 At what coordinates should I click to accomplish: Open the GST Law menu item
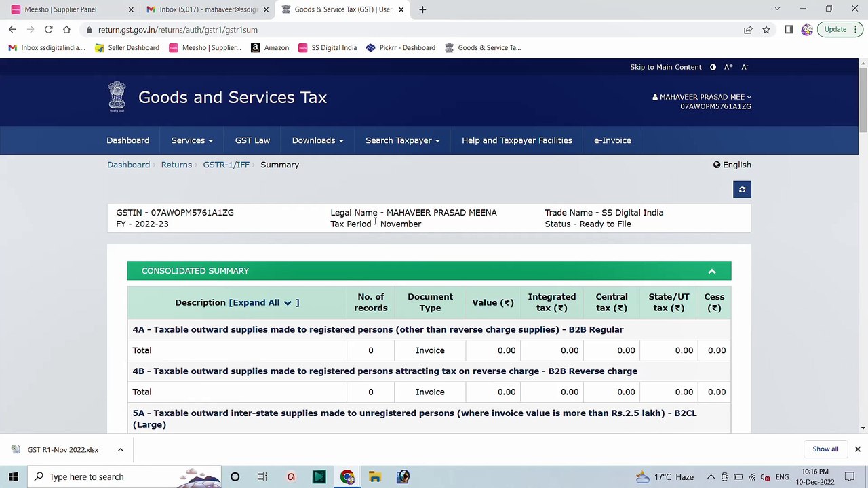(252, 140)
